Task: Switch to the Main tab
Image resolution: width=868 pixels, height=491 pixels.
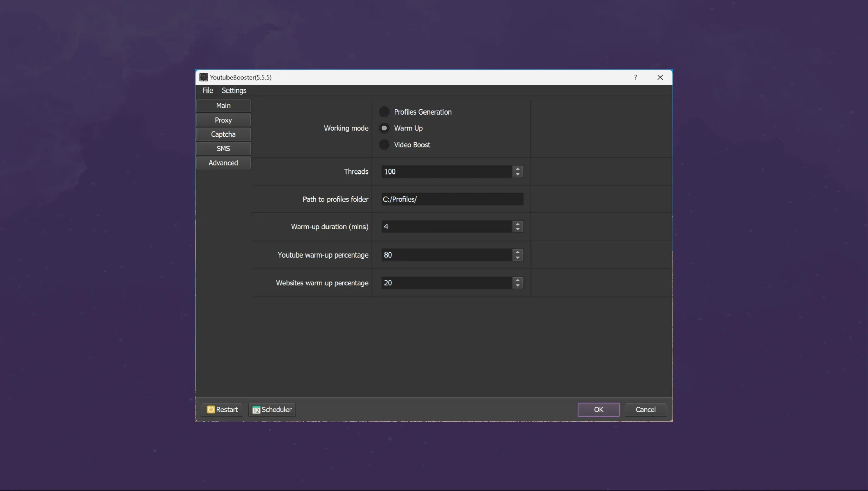Action: pyautogui.click(x=223, y=106)
